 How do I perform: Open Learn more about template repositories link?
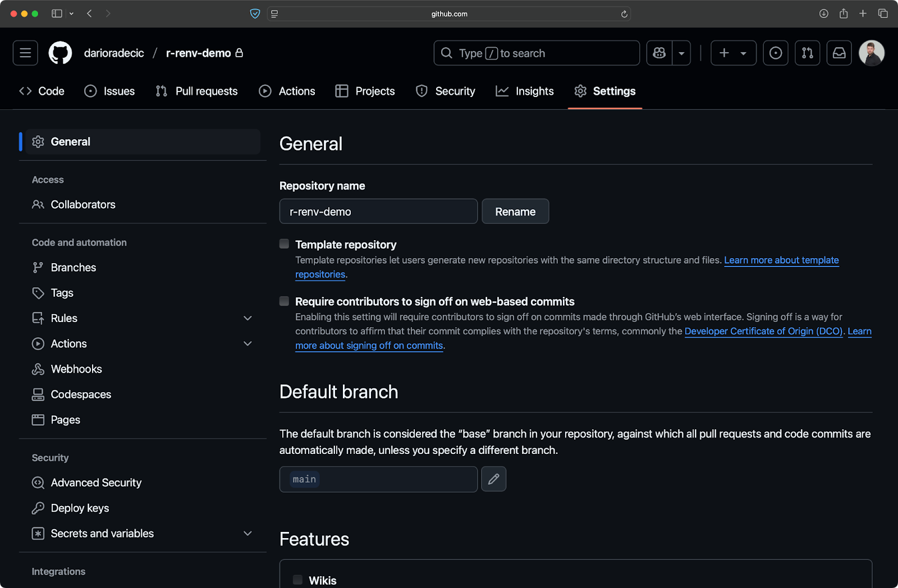tap(781, 260)
